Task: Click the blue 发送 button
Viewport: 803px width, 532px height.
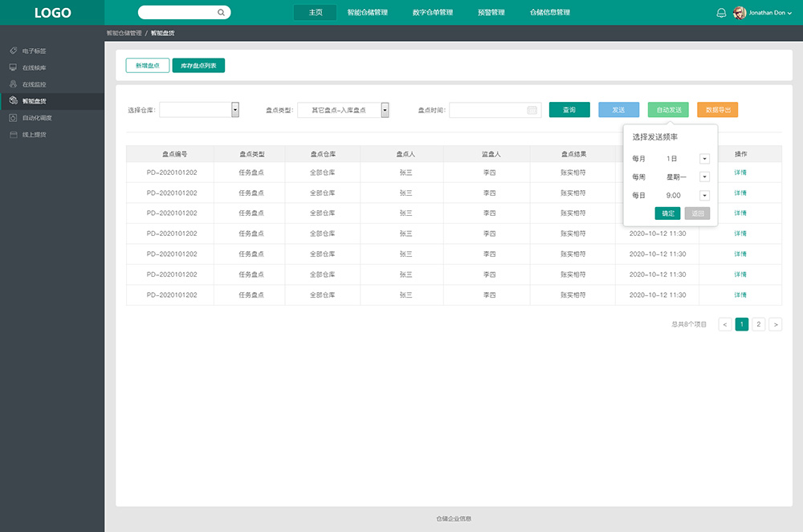Action: click(x=618, y=109)
